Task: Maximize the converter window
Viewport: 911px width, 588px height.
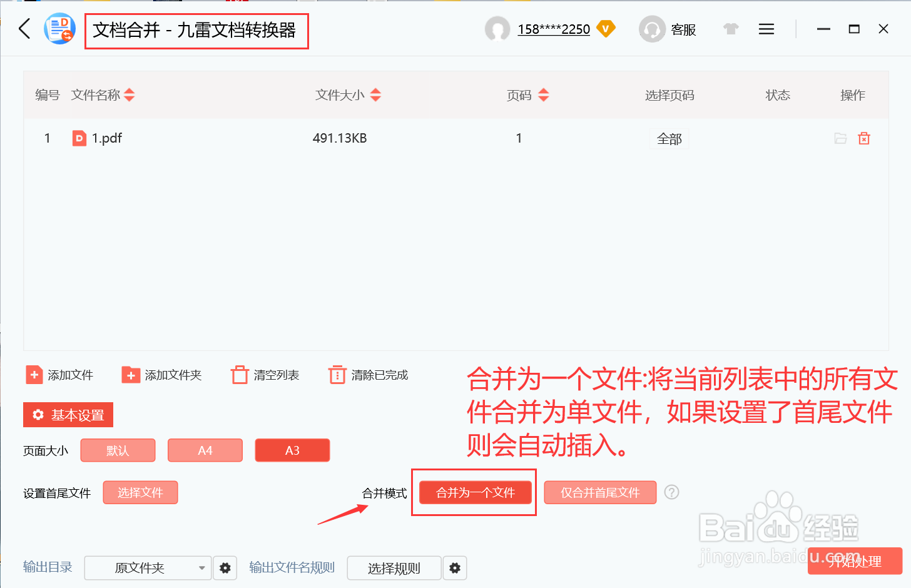Action: click(854, 29)
